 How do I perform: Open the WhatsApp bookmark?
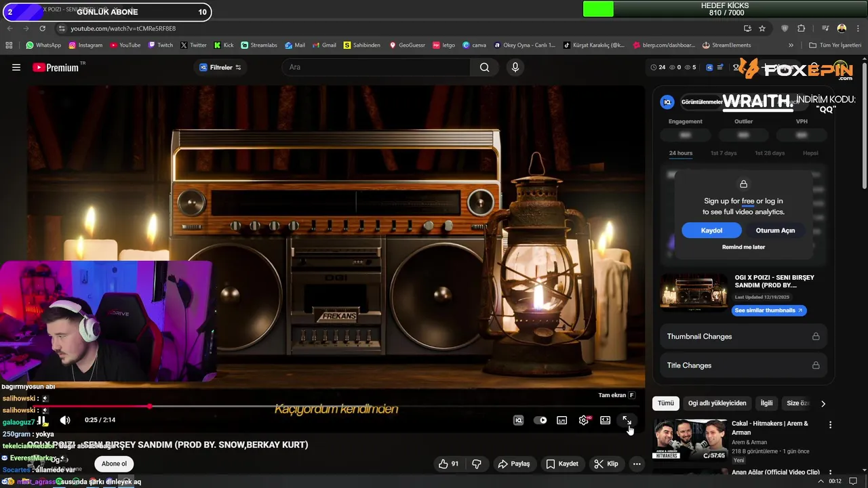point(43,45)
